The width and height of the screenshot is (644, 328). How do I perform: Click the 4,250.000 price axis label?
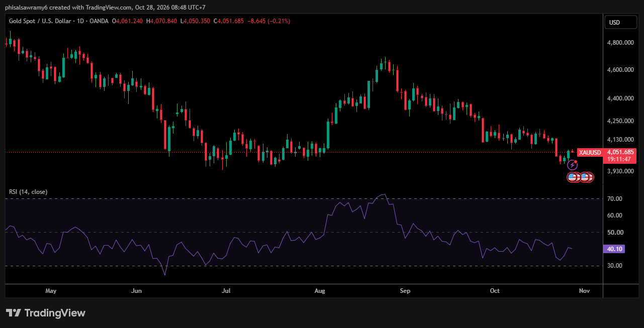(x=620, y=121)
